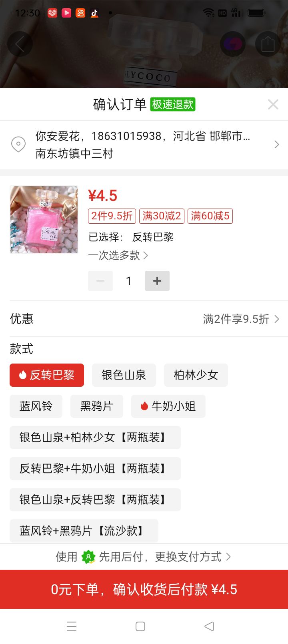Tap the Android back triangle icon

point(209,626)
